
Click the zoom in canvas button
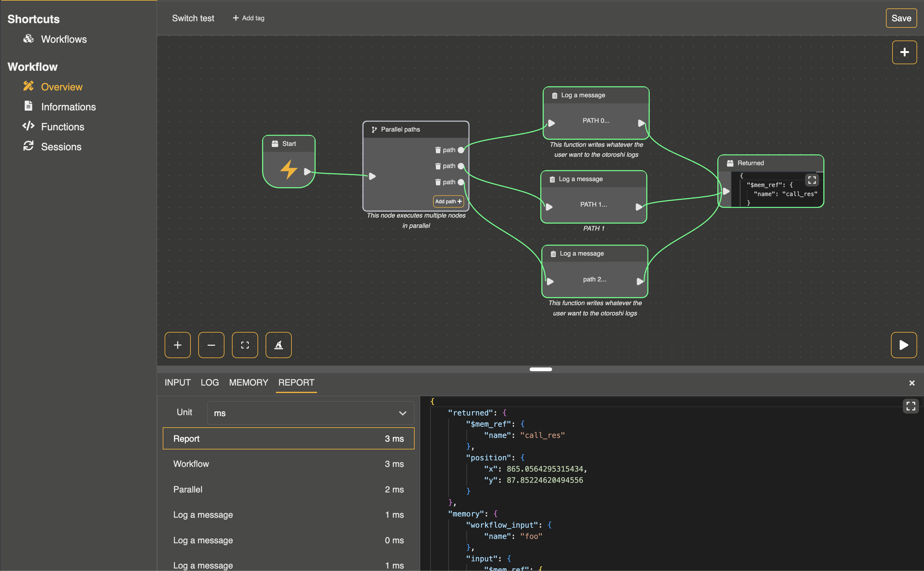[177, 345]
